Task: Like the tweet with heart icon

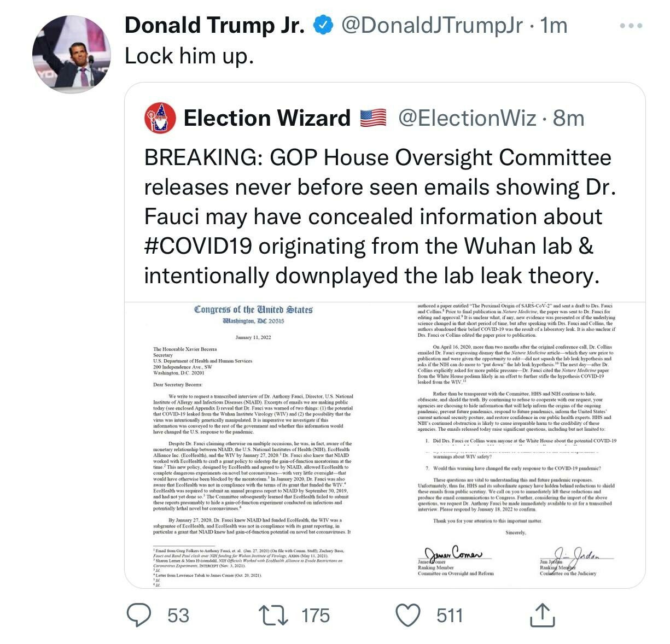Action: pos(407,615)
